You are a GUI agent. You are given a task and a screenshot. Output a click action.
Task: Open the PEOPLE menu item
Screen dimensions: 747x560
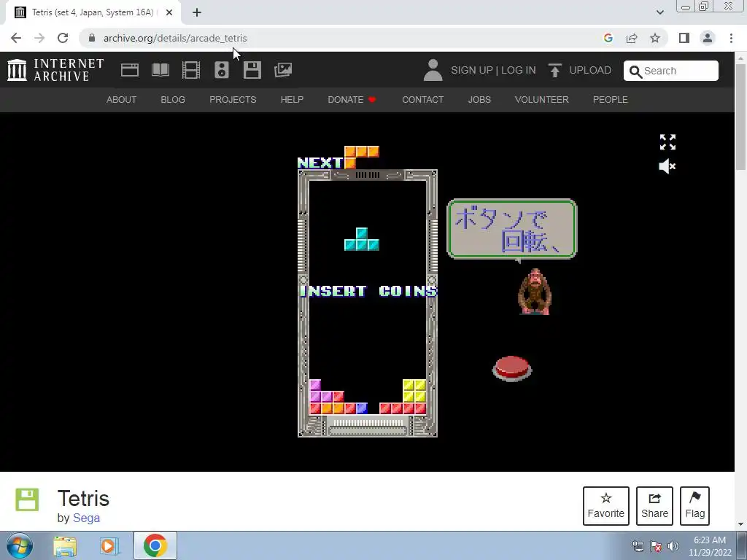(x=611, y=99)
